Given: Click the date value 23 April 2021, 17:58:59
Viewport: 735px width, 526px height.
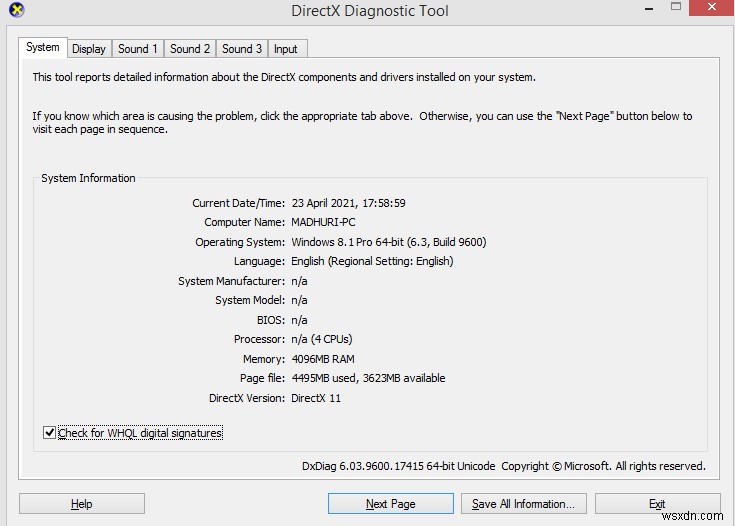Looking at the screenshot, I should 348,203.
